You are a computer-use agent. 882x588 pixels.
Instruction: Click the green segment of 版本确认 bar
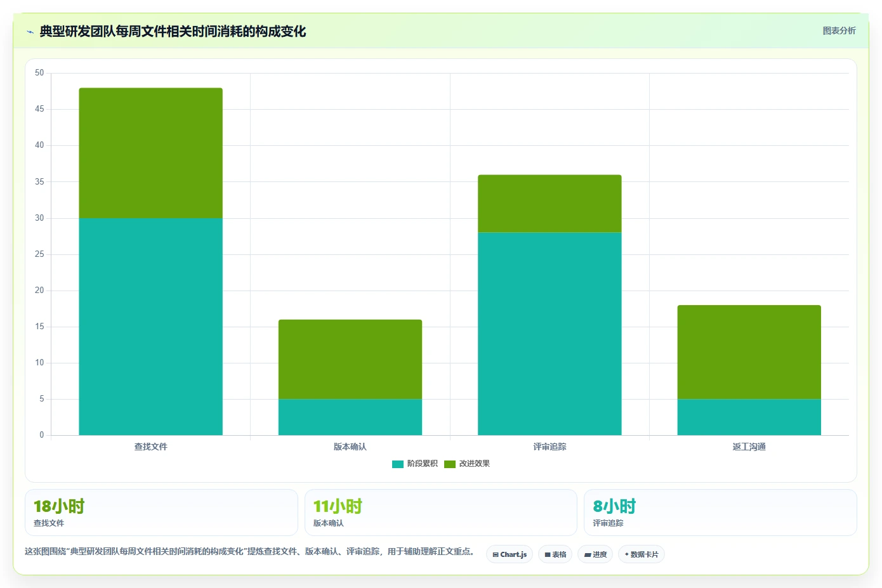(x=350, y=359)
